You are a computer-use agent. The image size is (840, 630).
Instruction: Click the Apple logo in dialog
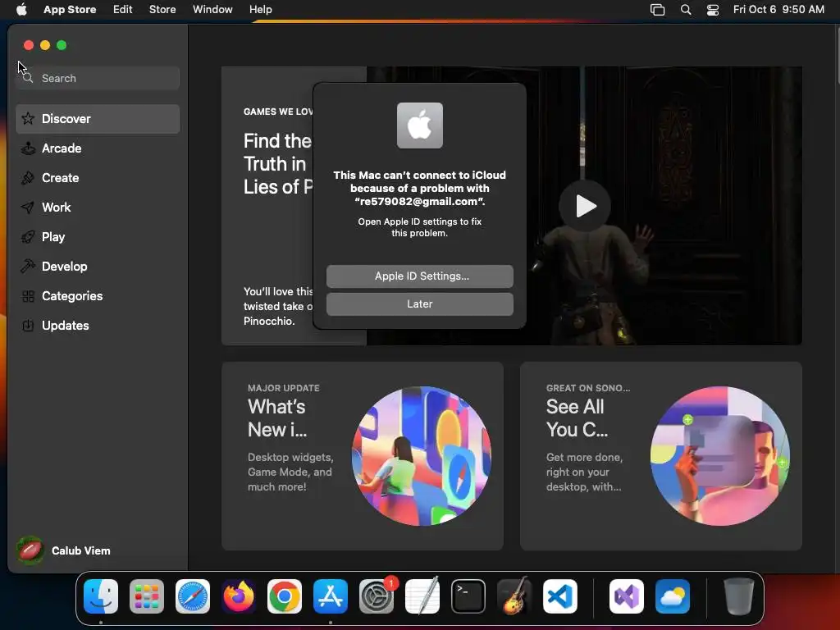tap(419, 126)
